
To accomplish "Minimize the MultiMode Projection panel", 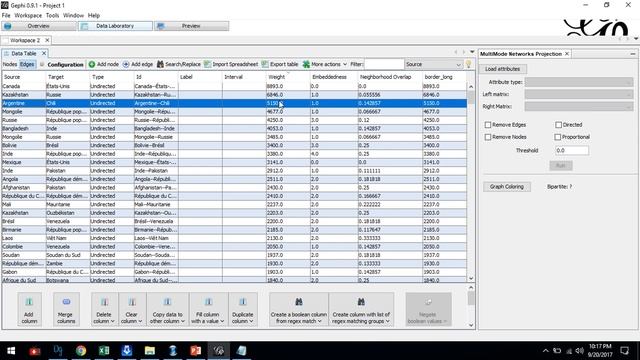I will coord(633,54).
